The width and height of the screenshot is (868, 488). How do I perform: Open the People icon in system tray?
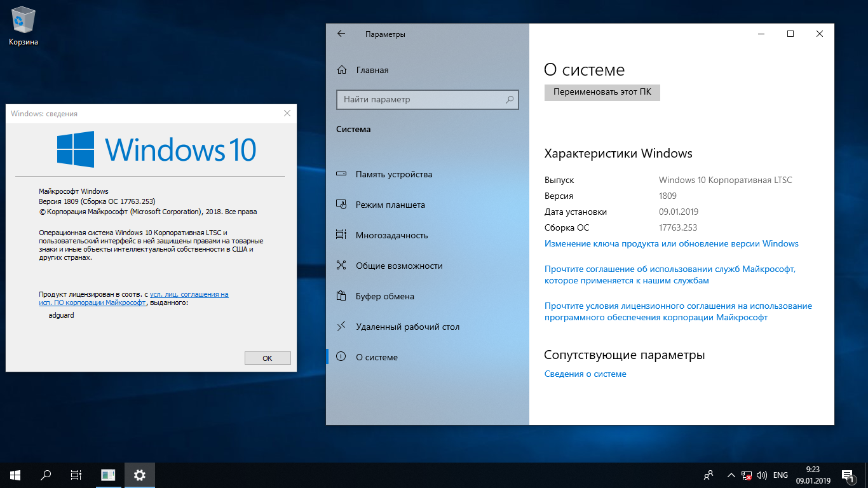click(709, 475)
